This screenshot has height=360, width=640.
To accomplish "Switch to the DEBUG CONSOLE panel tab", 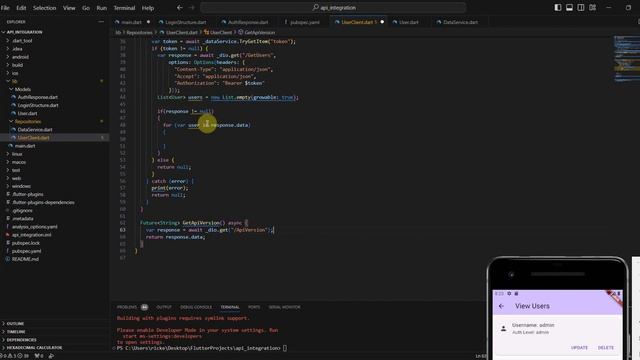I will pyautogui.click(x=196, y=307).
